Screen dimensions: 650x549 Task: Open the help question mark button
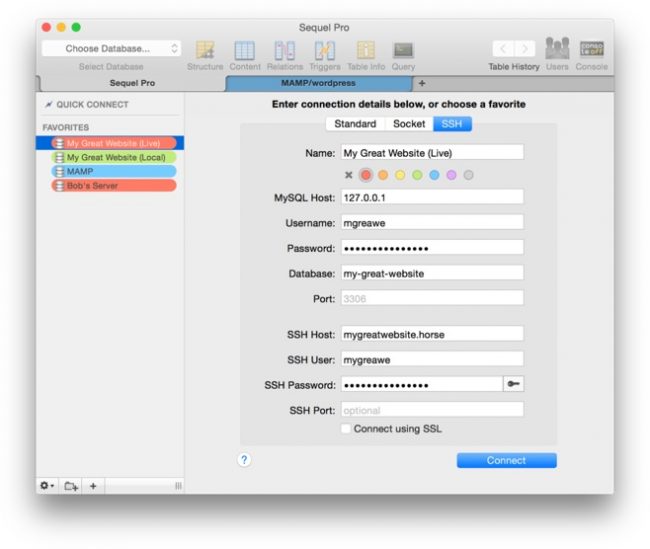tap(244, 460)
